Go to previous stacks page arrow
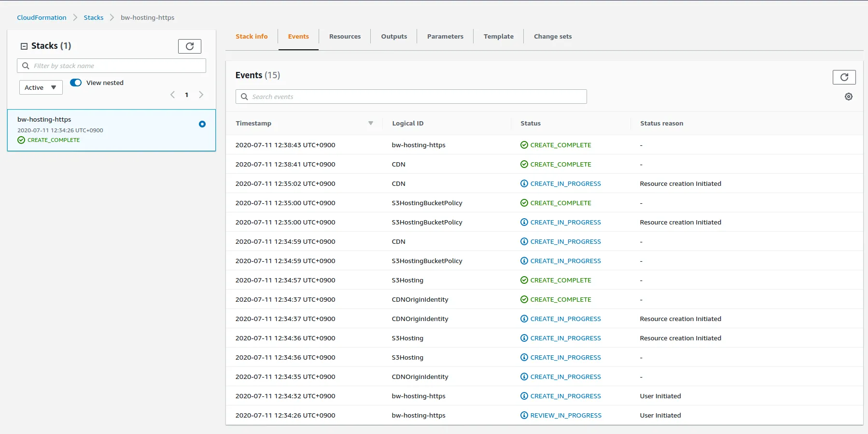 [172, 95]
